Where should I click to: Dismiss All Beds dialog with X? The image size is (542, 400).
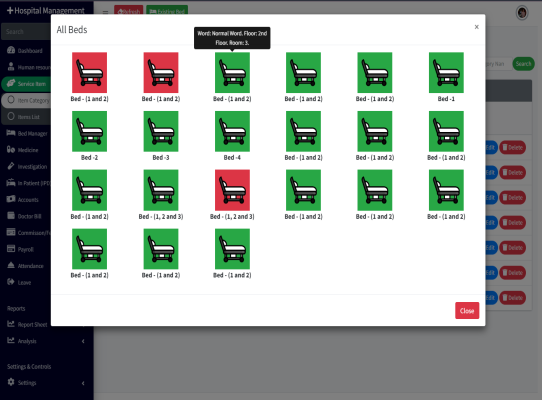pyautogui.click(x=477, y=27)
